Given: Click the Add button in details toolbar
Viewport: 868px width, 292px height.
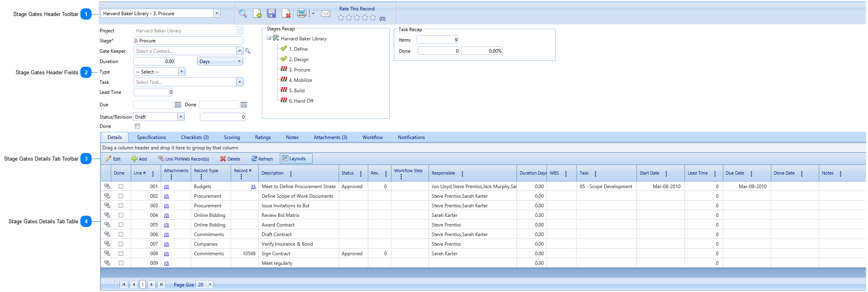Looking at the screenshot, I should point(139,159).
